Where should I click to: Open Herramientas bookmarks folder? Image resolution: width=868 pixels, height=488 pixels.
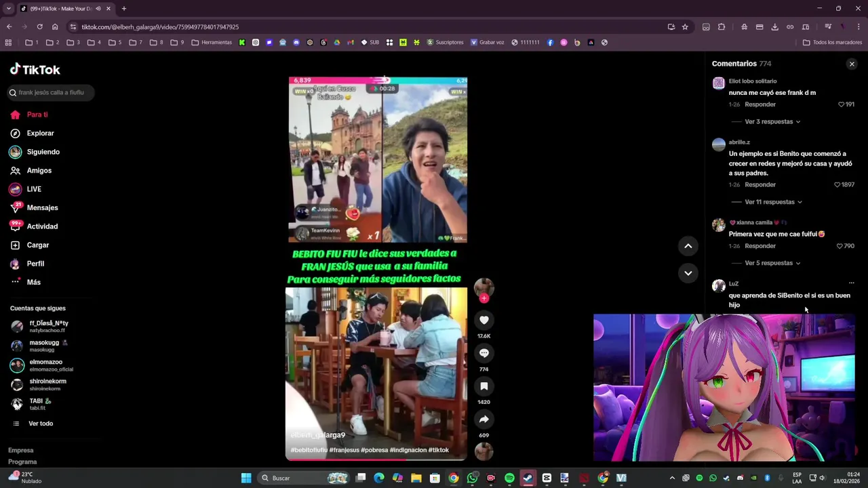point(212,42)
